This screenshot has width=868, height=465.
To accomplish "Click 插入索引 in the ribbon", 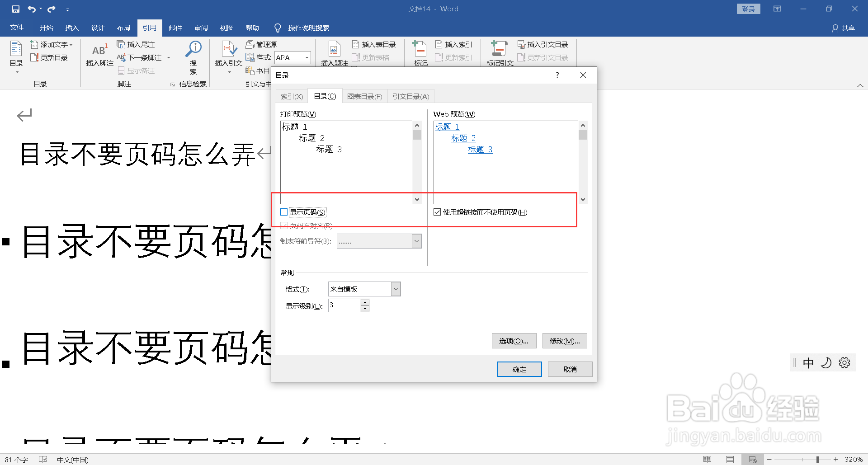I will pyautogui.click(x=453, y=44).
